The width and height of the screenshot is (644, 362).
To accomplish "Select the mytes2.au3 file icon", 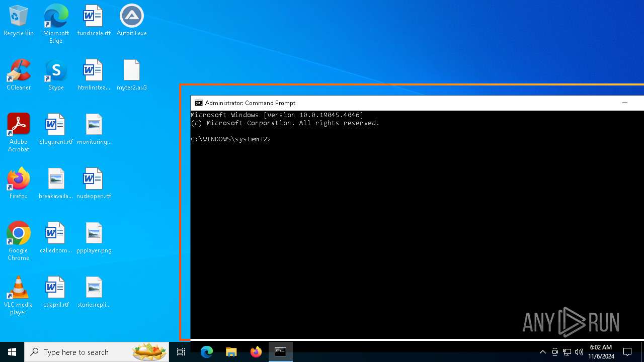I will (132, 75).
